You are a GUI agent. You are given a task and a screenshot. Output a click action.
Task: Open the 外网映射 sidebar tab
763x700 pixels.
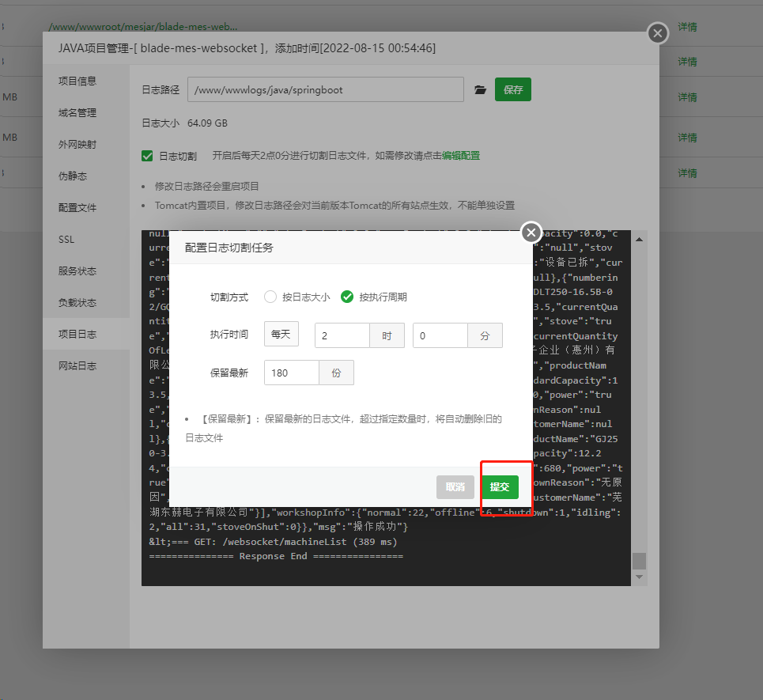[x=87, y=144]
